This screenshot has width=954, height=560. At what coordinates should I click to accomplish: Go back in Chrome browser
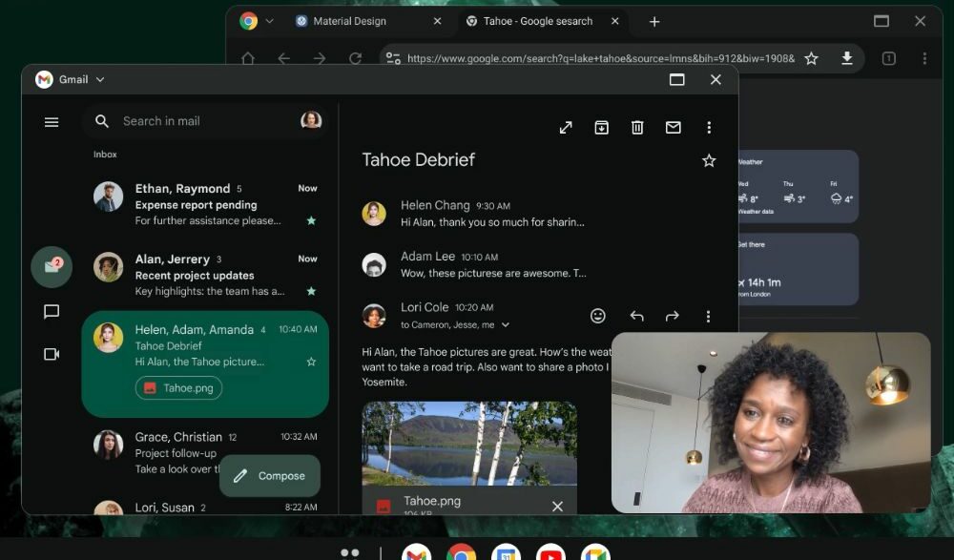click(x=283, y=58)
